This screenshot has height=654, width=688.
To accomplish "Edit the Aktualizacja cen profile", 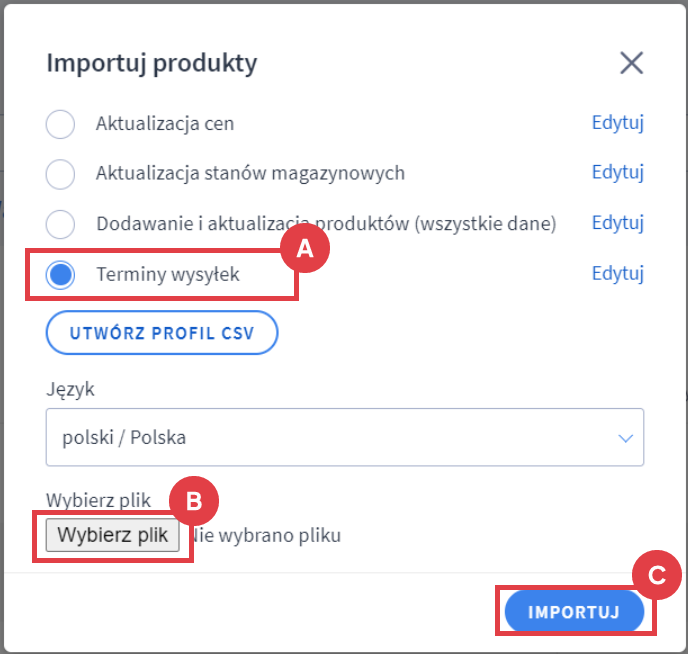I will 617,124.
